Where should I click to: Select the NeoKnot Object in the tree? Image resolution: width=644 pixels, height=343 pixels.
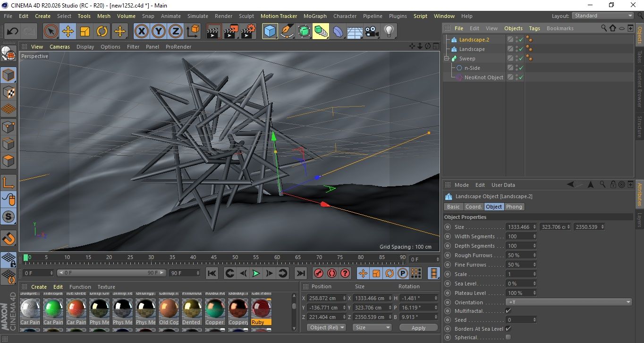point(483,77)
